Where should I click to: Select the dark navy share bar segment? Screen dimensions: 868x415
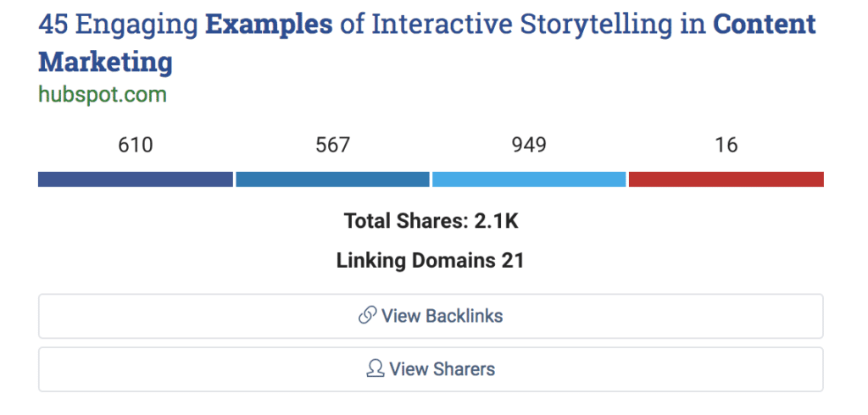(136, 180)
